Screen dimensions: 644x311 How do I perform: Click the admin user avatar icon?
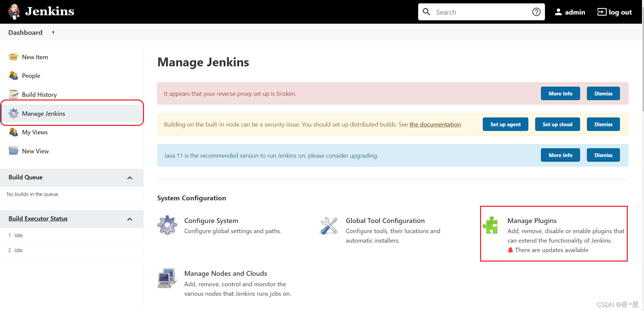pos(558,12)
